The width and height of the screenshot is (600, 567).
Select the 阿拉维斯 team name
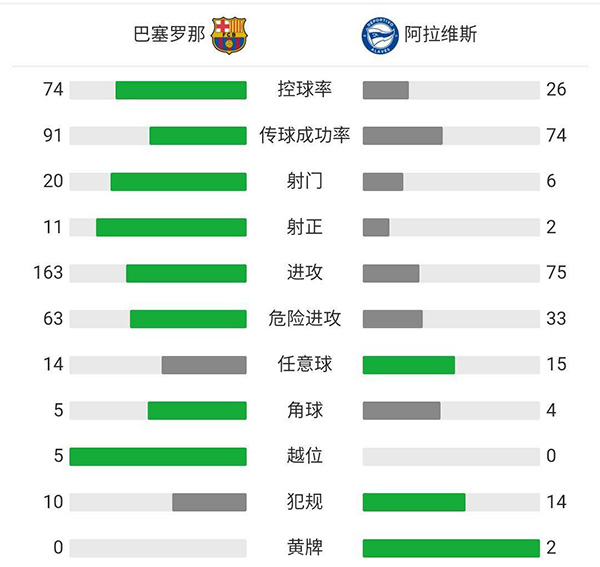click(x=441, y=35)
